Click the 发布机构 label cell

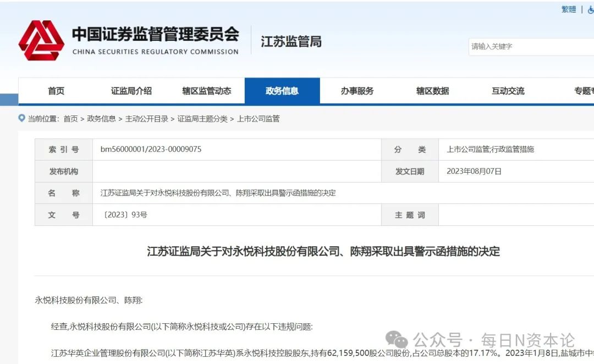[x=64, y=171]
